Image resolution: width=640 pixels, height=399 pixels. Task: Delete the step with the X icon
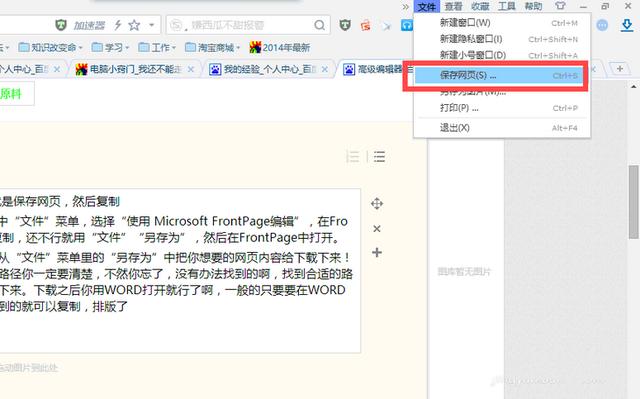(x=377, y=229)
